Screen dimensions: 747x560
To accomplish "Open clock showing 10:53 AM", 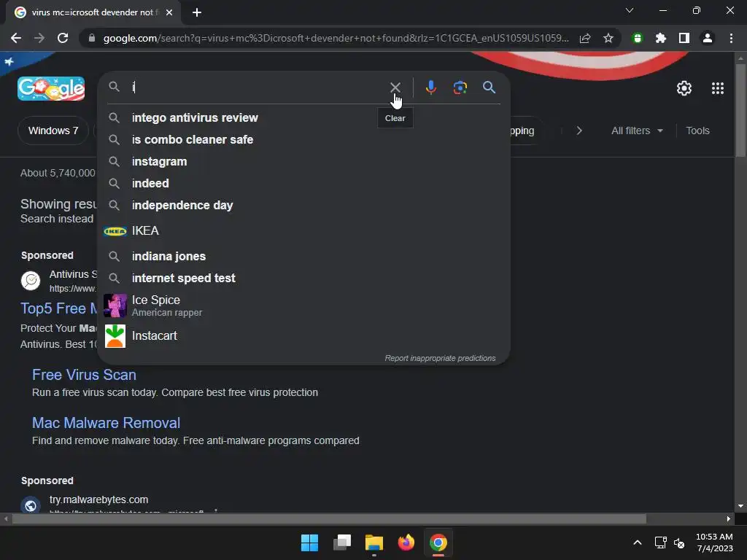I will coord(714,542).
